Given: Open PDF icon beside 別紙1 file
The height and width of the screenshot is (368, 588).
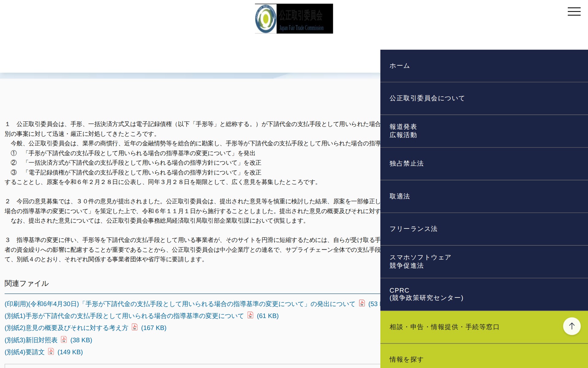Looking at the screenshot, I should (x=250, y=316).
